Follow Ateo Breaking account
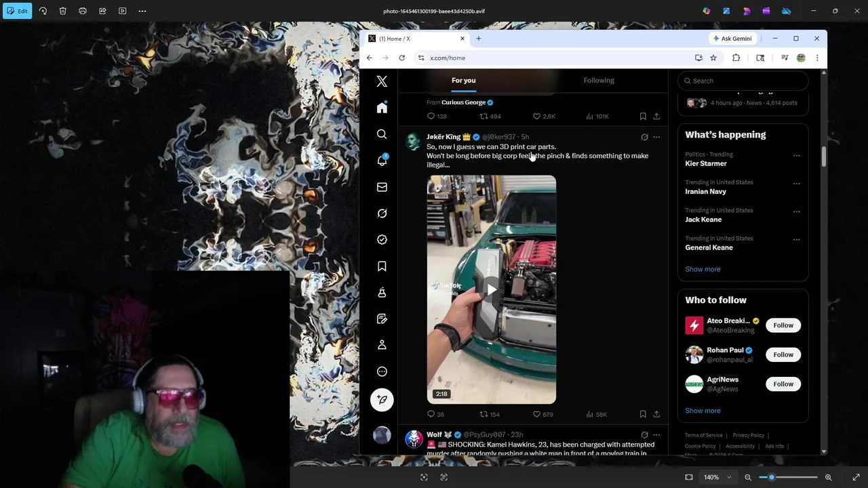868x488 pixels. (x=783, y=325)
